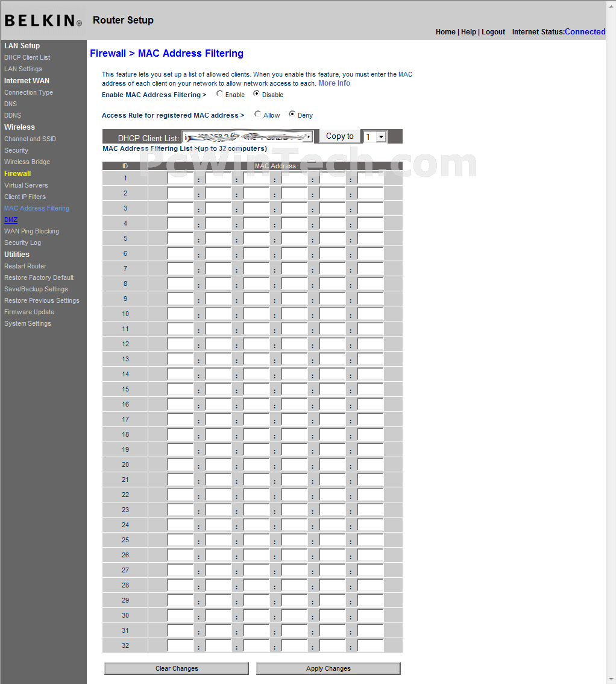This screenshot has width=616, height=684.
Task: Click fourth MAC octet field of ID 20
Action: pos(294,464)
